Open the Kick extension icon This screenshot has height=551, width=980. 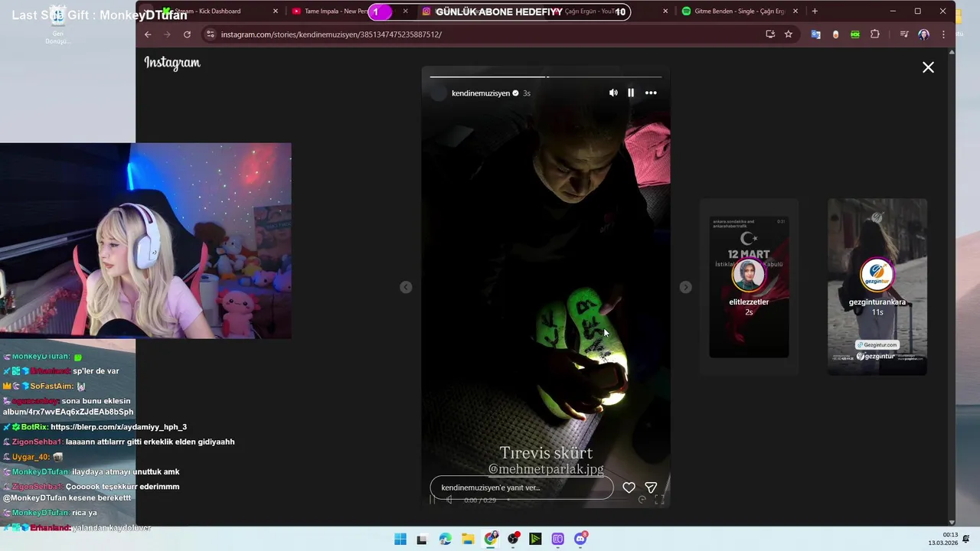click(855, 34)
